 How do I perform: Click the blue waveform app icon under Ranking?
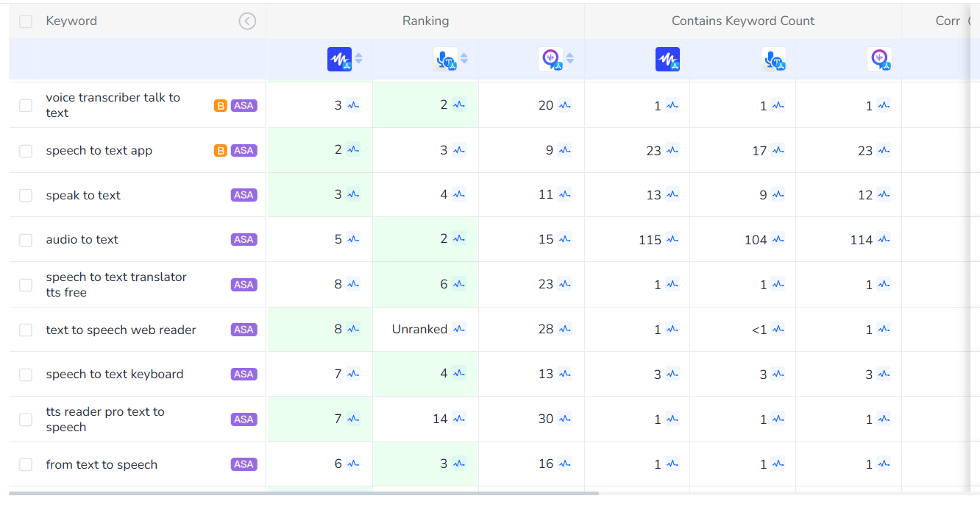tap(339, 59)
